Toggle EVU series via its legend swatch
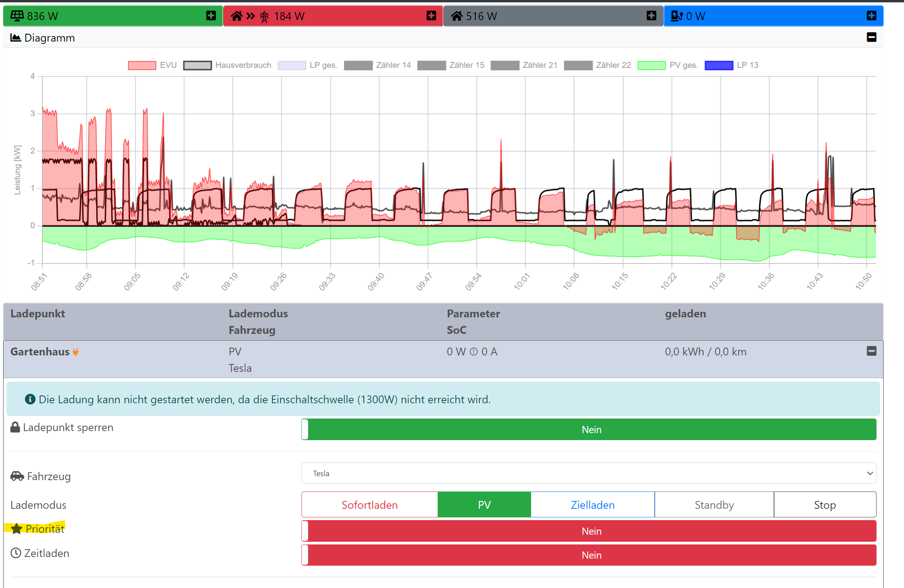Viewport: 904px width, 588px height. [142, 65]
